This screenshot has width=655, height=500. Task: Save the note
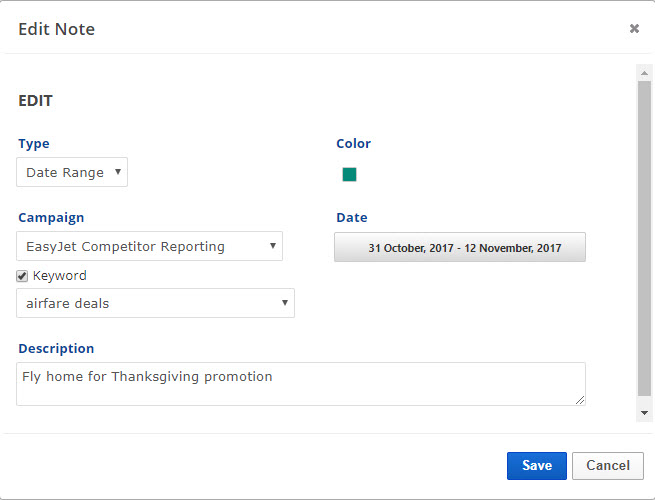coord(536,466)
